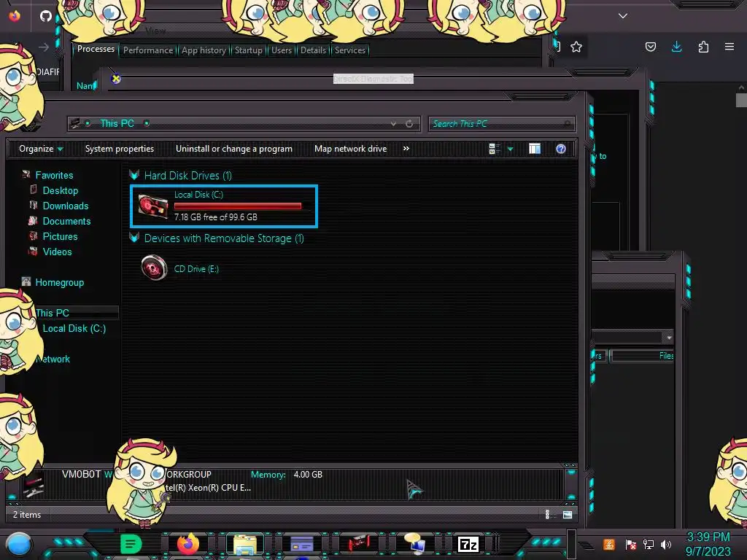Expand Firefox list-all-tabs chevron

point(623,16)
